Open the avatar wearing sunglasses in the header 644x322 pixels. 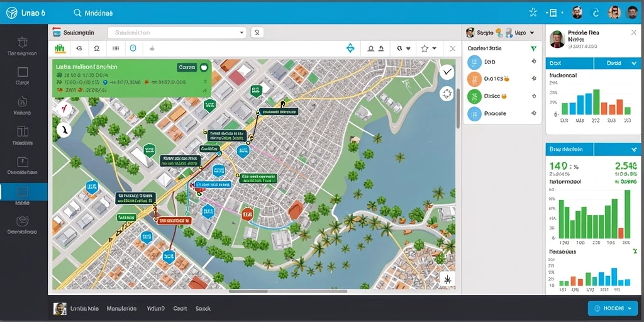coord(614,13)
